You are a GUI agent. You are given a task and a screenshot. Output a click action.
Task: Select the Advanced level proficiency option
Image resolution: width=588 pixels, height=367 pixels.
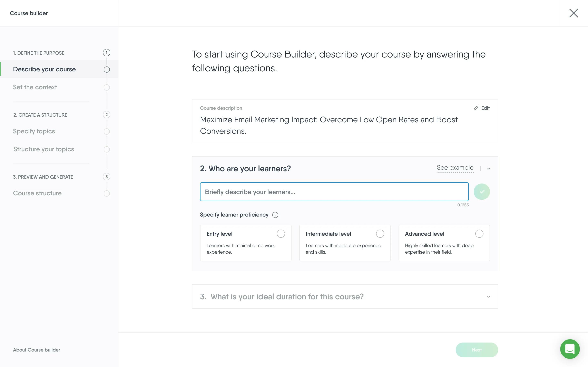(479, 233)
